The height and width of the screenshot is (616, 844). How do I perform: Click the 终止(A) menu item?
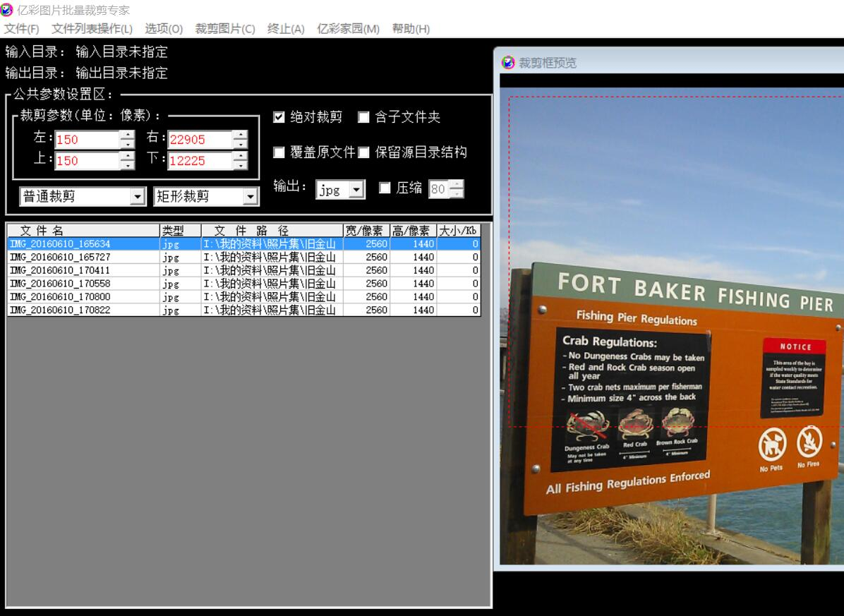click(x=286, y=29)
